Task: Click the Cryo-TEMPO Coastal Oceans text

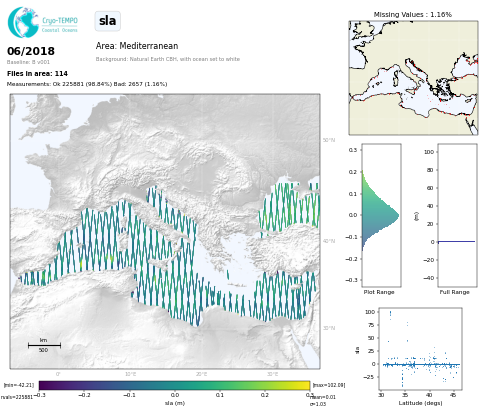Action: [x=60, y=25]
